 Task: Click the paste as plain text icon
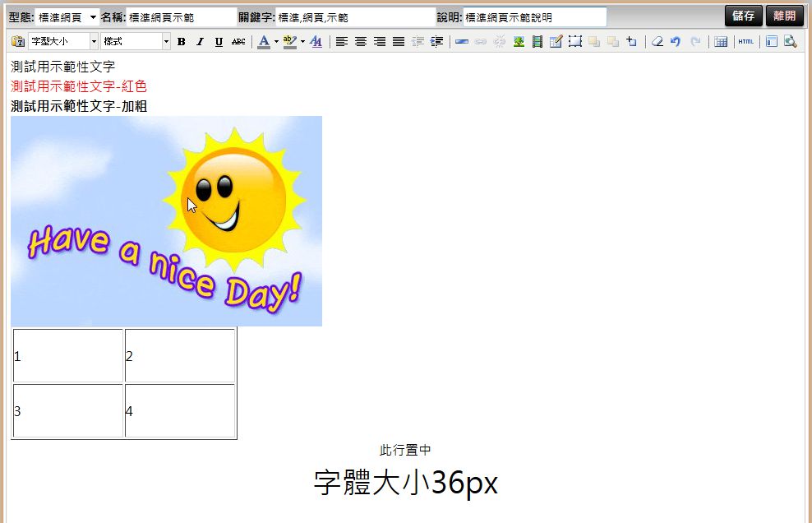coord(17,42)
